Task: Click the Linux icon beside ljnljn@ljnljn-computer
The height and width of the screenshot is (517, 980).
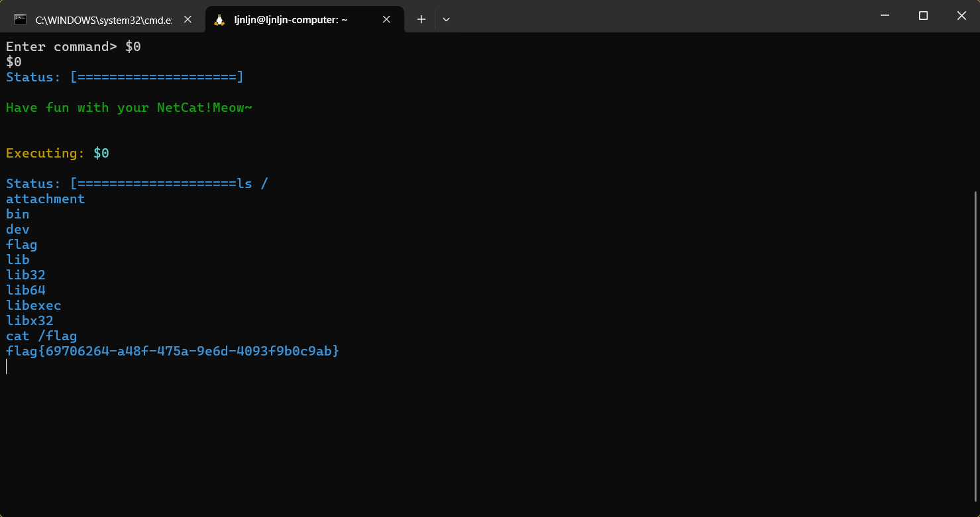Action: point(220,19)
